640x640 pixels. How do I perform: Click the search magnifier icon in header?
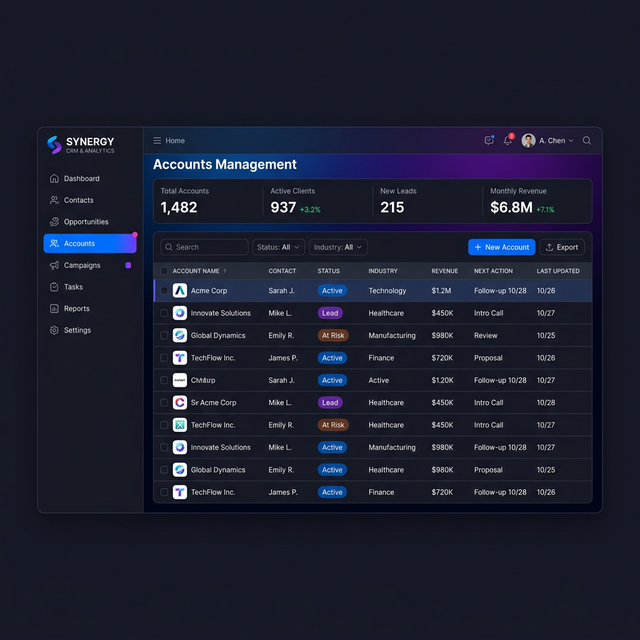click(x=587, y=140)
